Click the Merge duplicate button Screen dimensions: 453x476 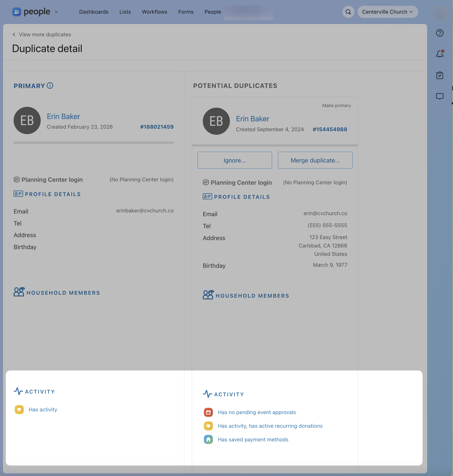coord(315,160)
